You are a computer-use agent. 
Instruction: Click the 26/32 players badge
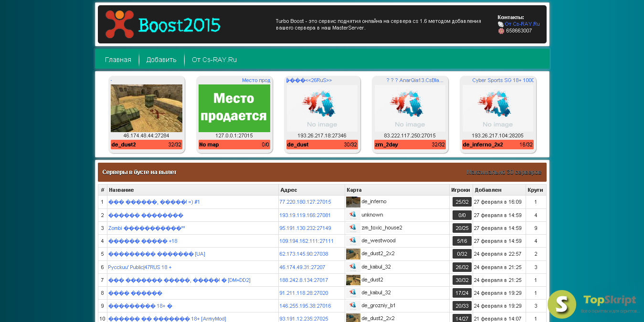[462, 267]
